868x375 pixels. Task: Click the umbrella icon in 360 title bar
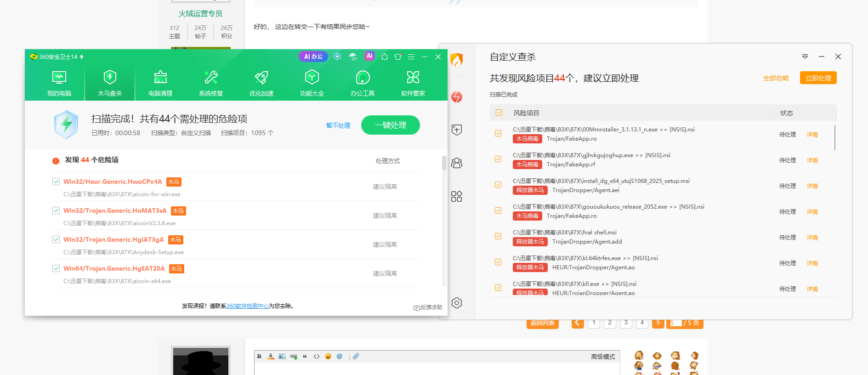[353, 57]
